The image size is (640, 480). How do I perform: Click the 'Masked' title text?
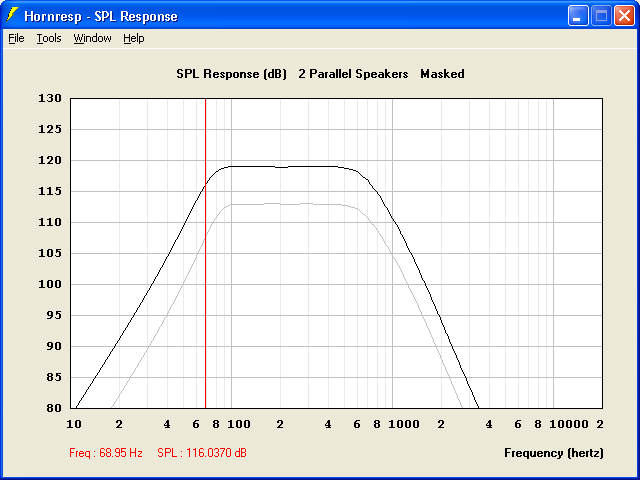click(x=442, y=74)
